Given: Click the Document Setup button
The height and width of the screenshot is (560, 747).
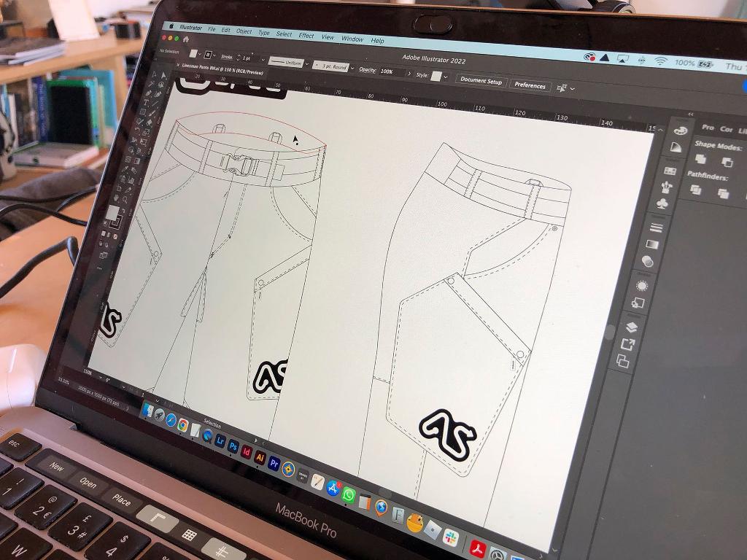Looking at the screenshot, I should point(481,82).
